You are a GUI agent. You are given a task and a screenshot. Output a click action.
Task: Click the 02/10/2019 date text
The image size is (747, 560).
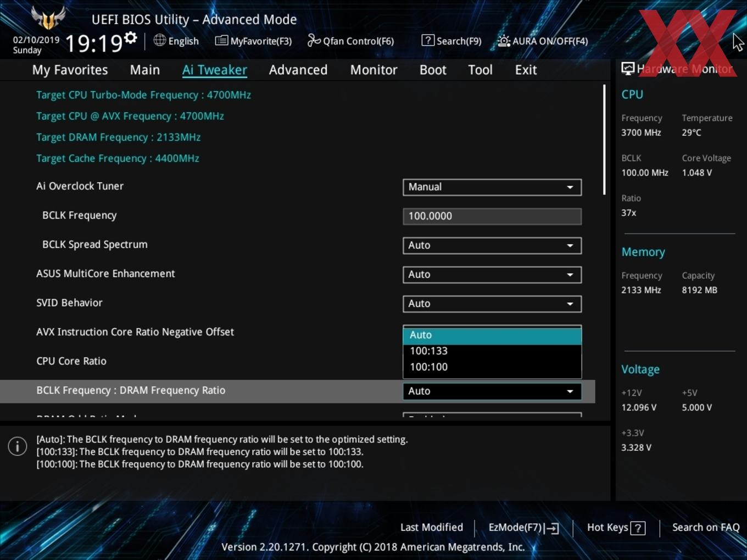pos(36,40)
